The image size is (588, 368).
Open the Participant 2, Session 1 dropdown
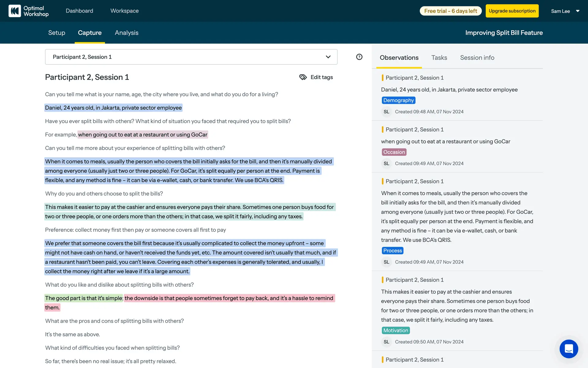coord(184,57)
